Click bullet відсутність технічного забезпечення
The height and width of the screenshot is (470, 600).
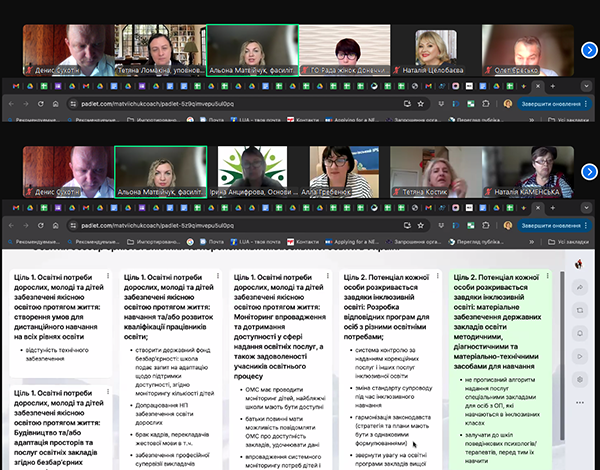(x=57, y=354)
